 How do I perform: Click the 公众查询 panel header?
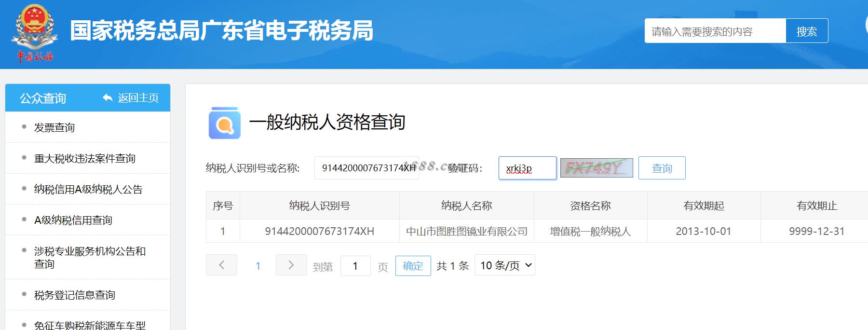88,98
